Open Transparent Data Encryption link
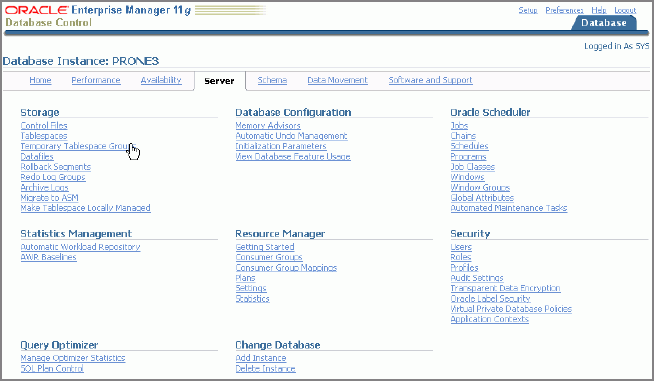The width and height of the screenshot is (654, 381). tap(506, 288)
